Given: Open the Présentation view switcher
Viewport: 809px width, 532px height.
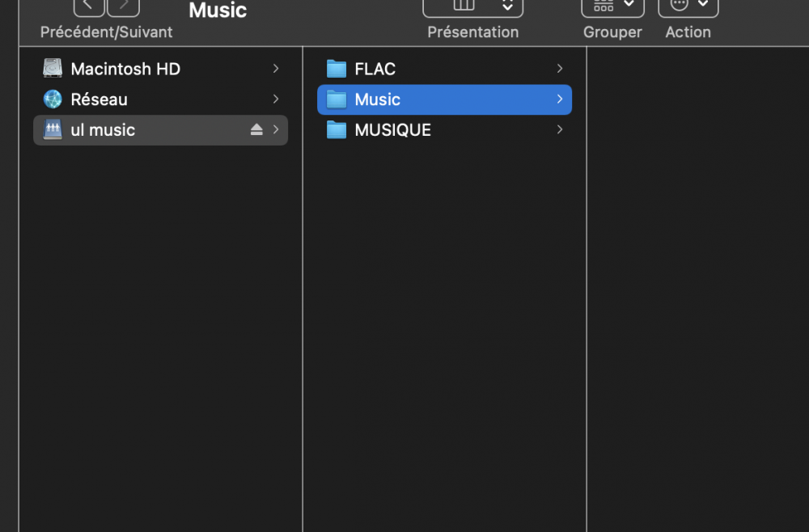Looking at the screenshot, I should (x=472, y=6).
